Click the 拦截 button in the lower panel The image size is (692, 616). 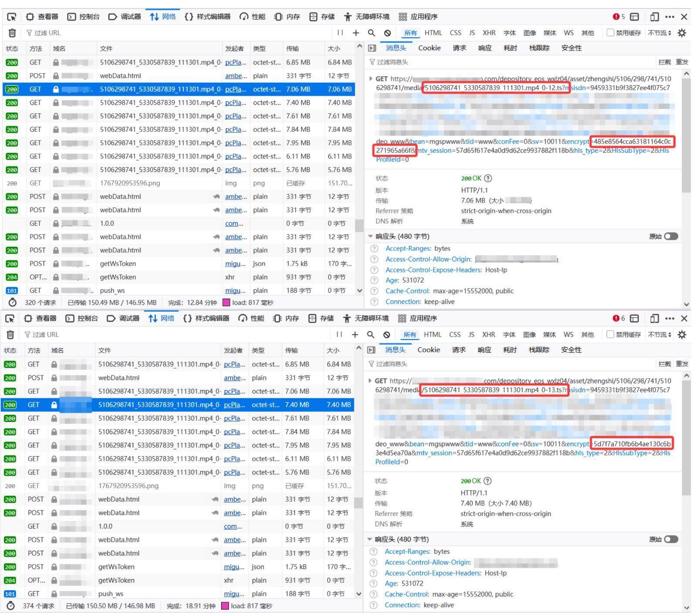[664, 364]
